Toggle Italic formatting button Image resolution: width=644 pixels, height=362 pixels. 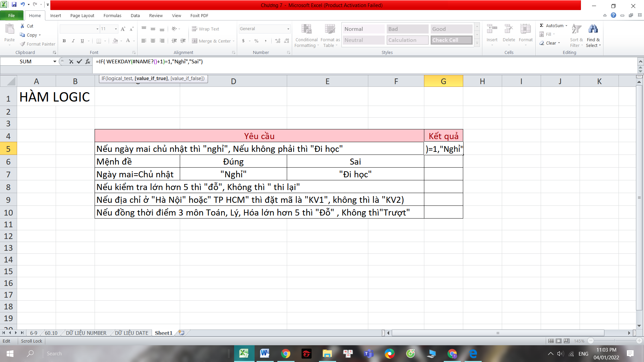[x=73, y=41]
